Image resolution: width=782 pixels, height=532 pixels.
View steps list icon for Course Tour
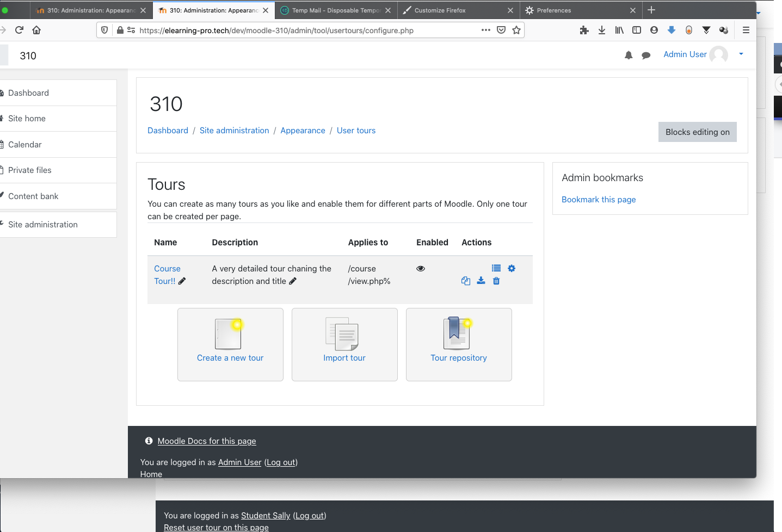pos(496,268)
